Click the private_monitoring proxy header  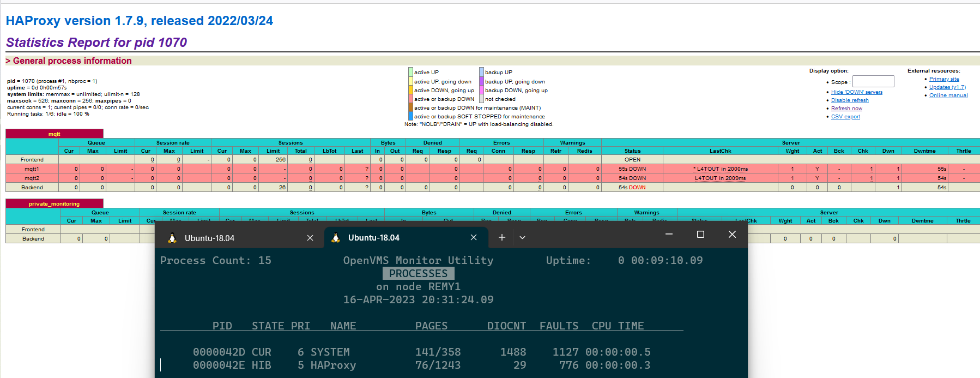pyautogui.click(x=55, y=203)
